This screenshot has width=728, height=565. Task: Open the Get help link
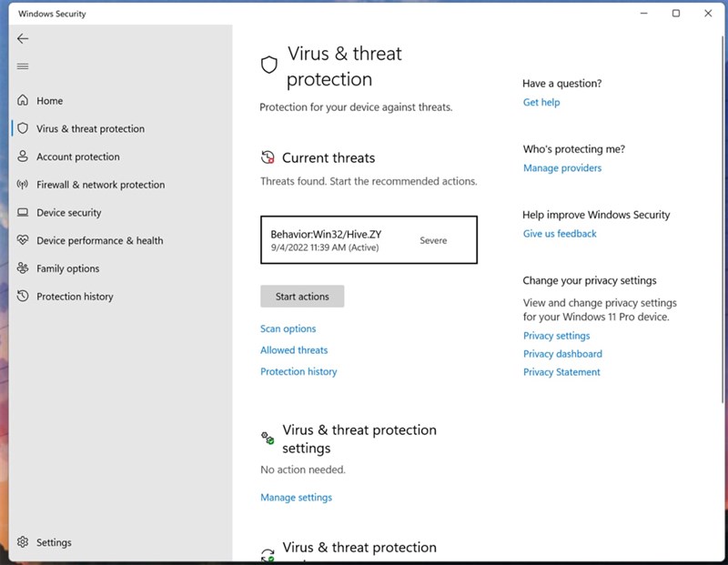point(541,102)
